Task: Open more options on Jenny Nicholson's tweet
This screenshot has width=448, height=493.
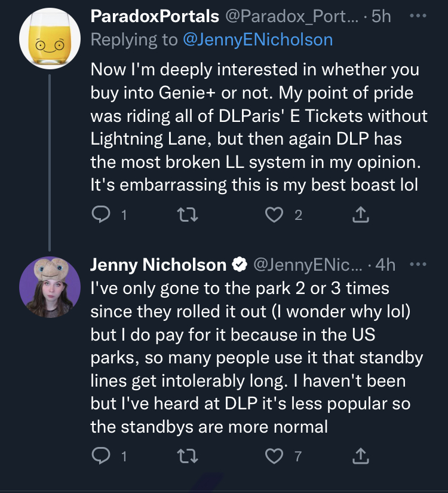Action: 418,264
